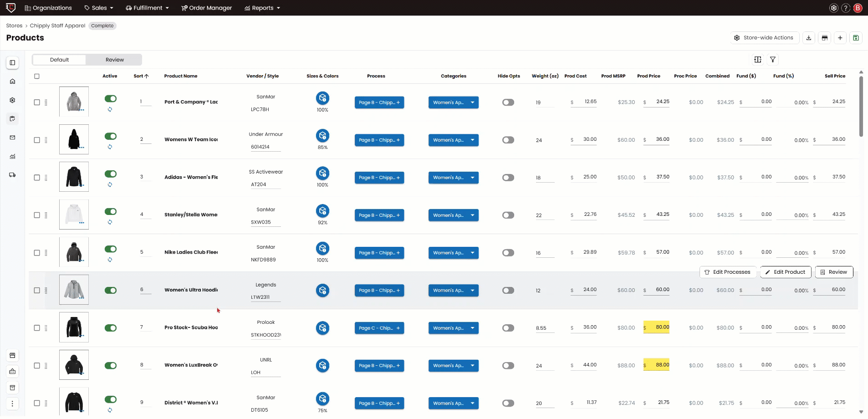The width and height of the screenshot is (868, 419).
Task: Click Page B process button for Adidas row
Action: (x=379, y=178)
